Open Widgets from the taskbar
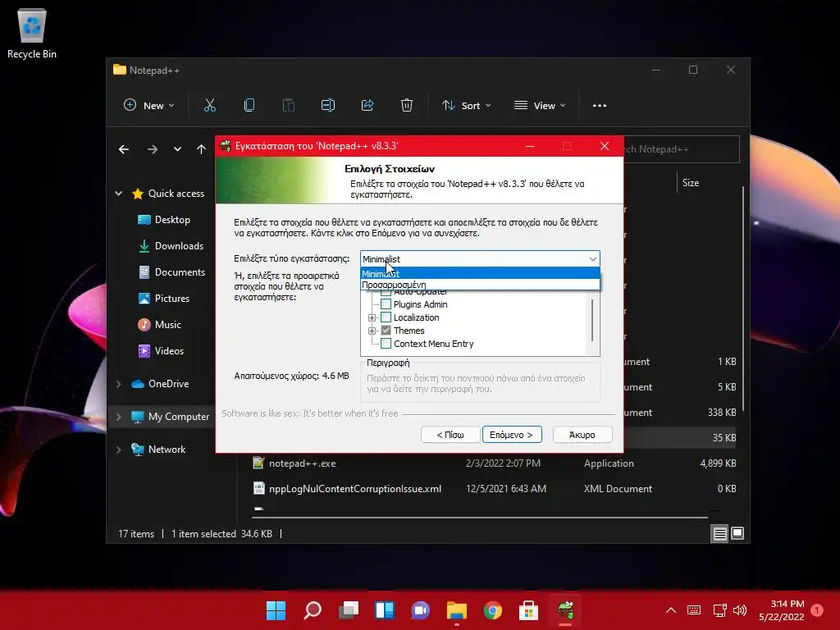This screenshot has width=840, height=630. (384, 610)
